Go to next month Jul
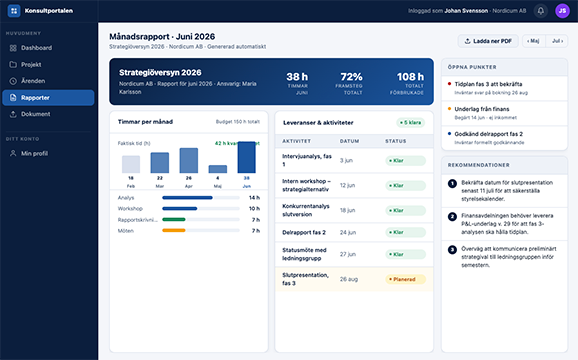Screen dimensions: 578x360 click(x=557, y=41)
